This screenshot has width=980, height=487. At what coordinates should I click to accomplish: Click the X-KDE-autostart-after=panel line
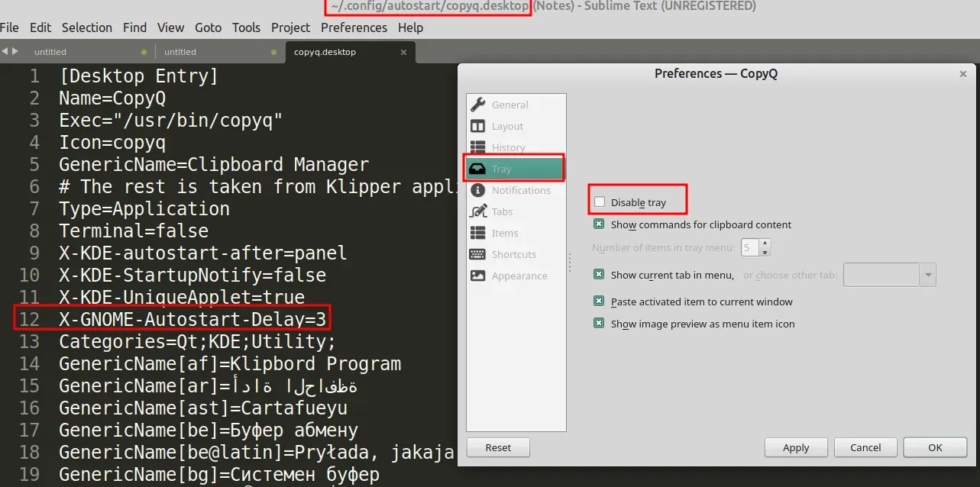203,253
